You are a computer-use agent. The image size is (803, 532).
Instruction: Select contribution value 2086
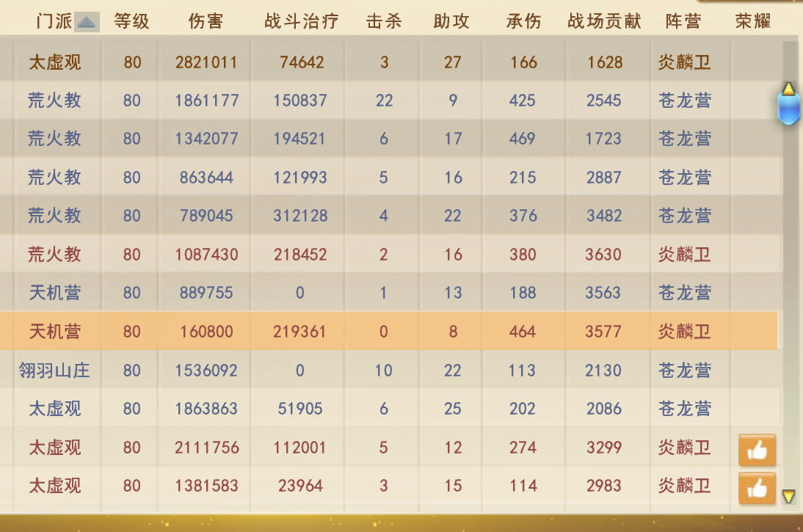[x=604, y=409]
